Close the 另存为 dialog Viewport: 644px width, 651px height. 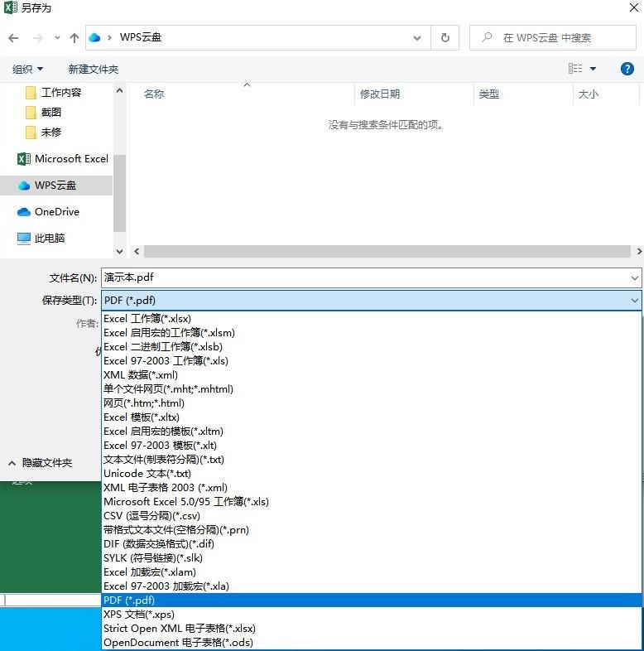[x=633, y=7]
